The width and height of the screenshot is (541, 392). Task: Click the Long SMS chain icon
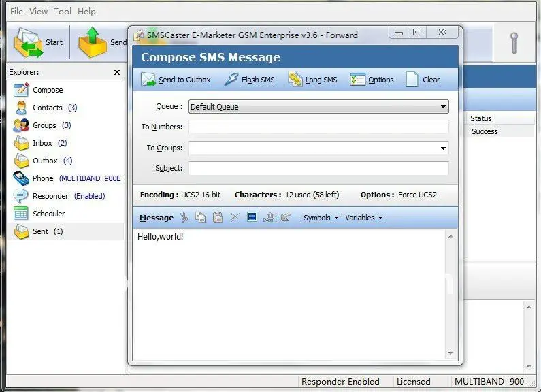(295, 80)
